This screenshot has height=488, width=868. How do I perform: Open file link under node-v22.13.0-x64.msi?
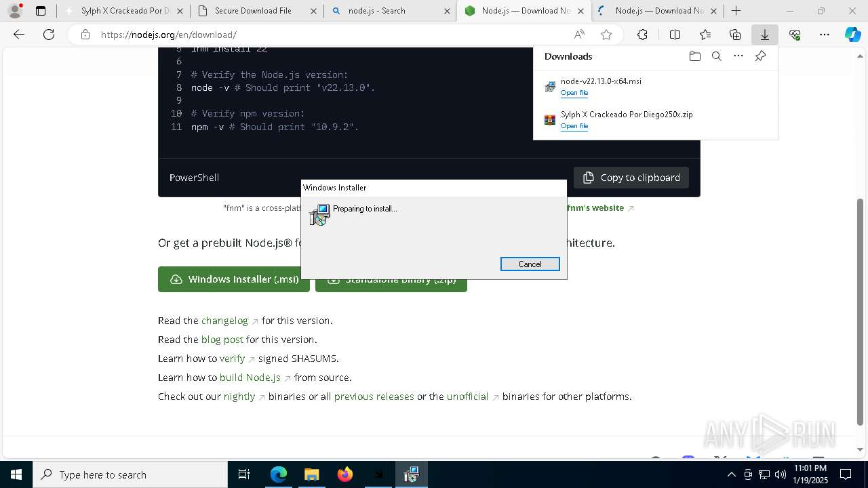[574, 93]
